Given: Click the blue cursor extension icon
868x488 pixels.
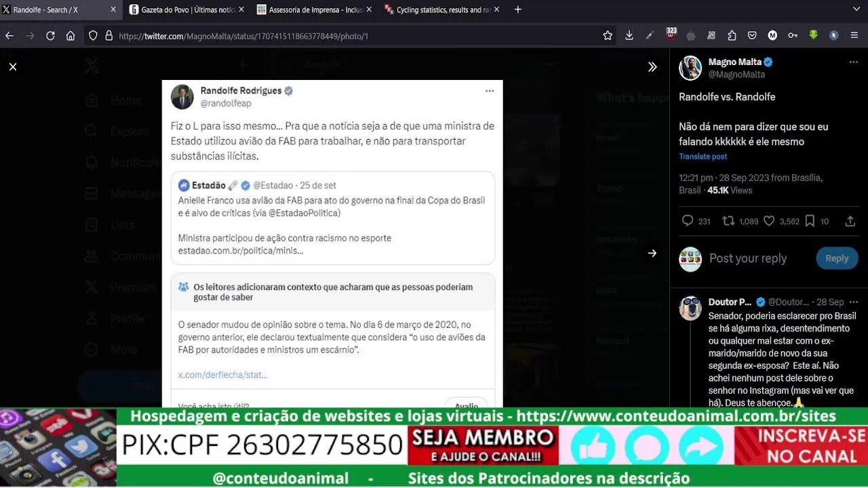Looking at the screenshot, I should point(834,35).
